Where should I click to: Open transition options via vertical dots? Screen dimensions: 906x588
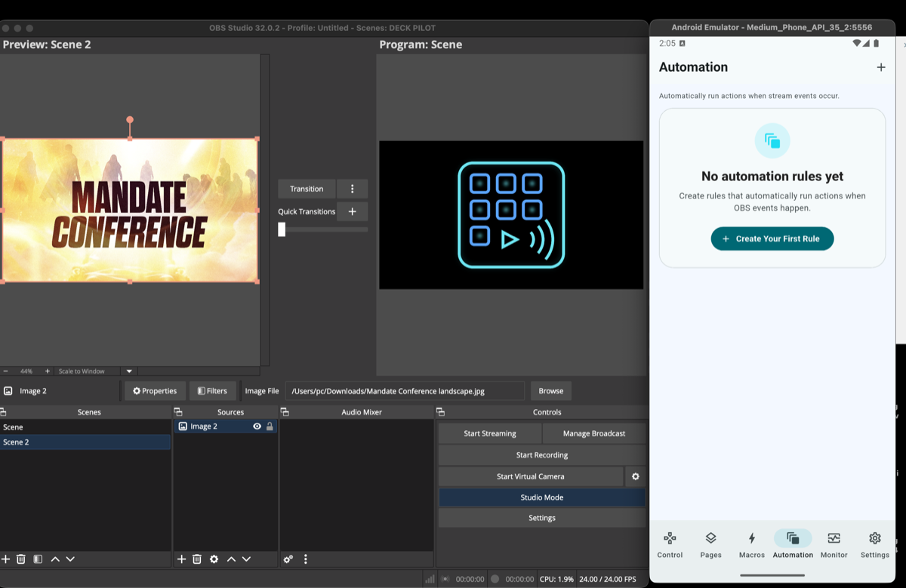[352, 188]
